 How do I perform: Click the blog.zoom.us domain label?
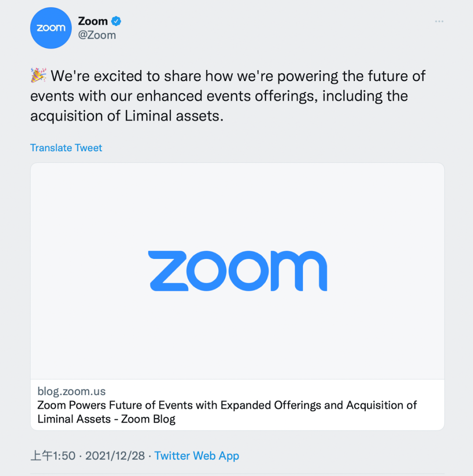71,391
